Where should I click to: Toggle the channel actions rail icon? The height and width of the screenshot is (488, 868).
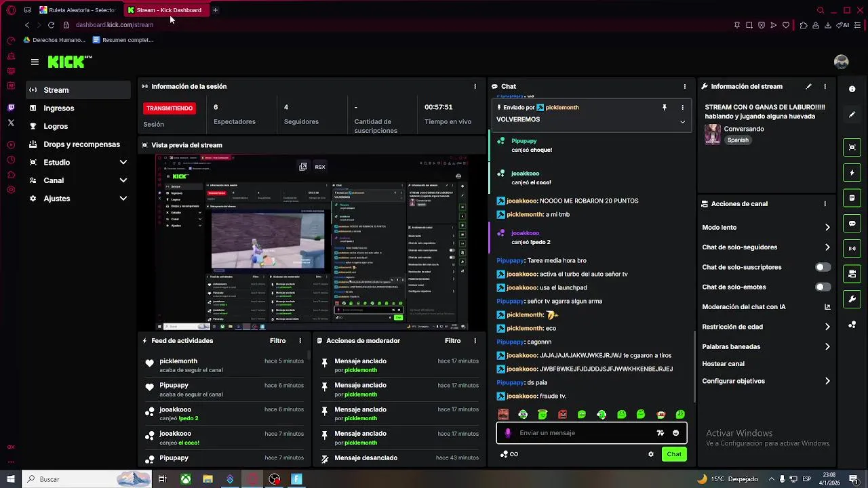click(852, 274)
